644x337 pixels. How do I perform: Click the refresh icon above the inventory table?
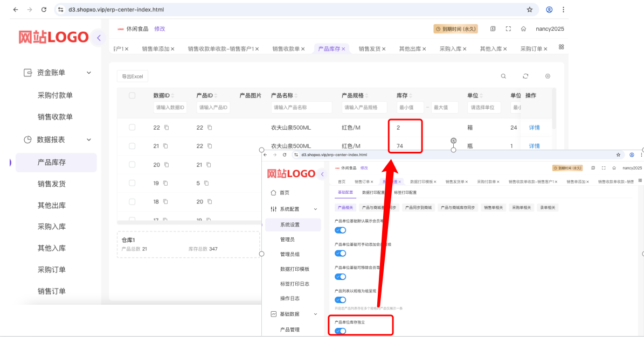pos(525,76)
